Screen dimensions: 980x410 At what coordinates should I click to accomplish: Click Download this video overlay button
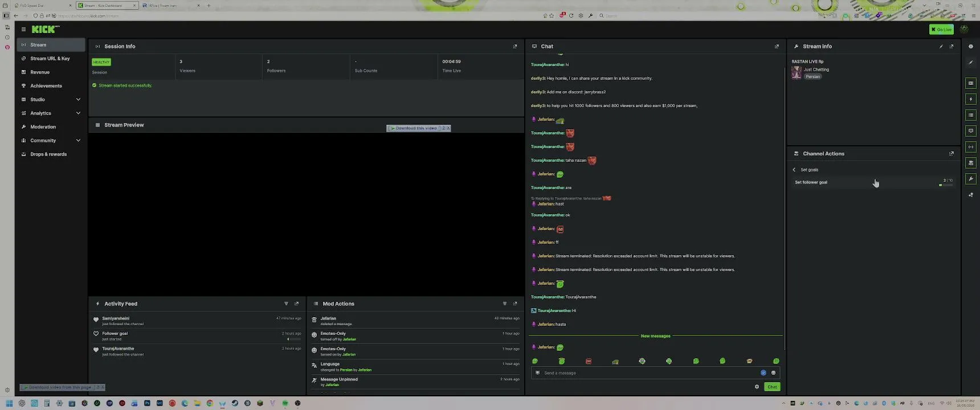pos(414,128)
